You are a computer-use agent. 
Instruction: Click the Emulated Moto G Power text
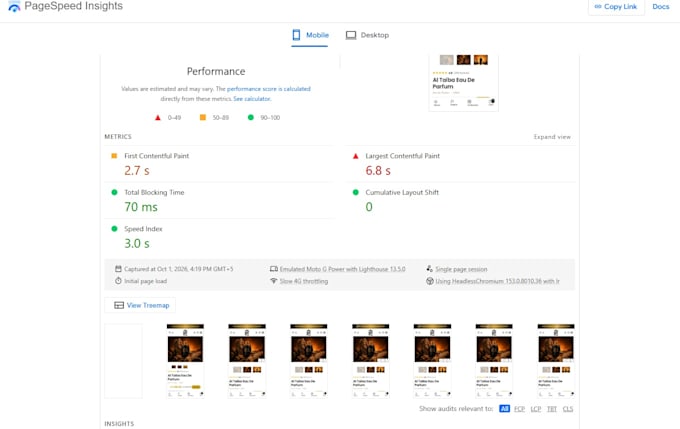tap(343, 269)
